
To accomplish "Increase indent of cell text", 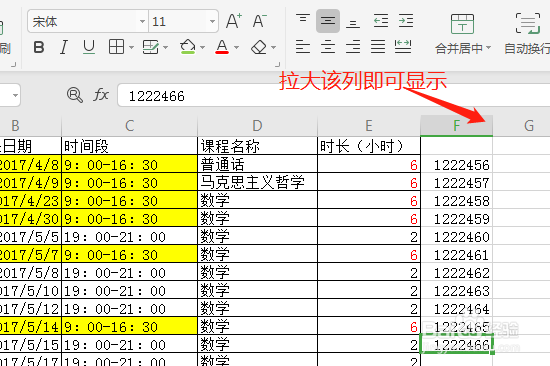I will coord(406,21).
